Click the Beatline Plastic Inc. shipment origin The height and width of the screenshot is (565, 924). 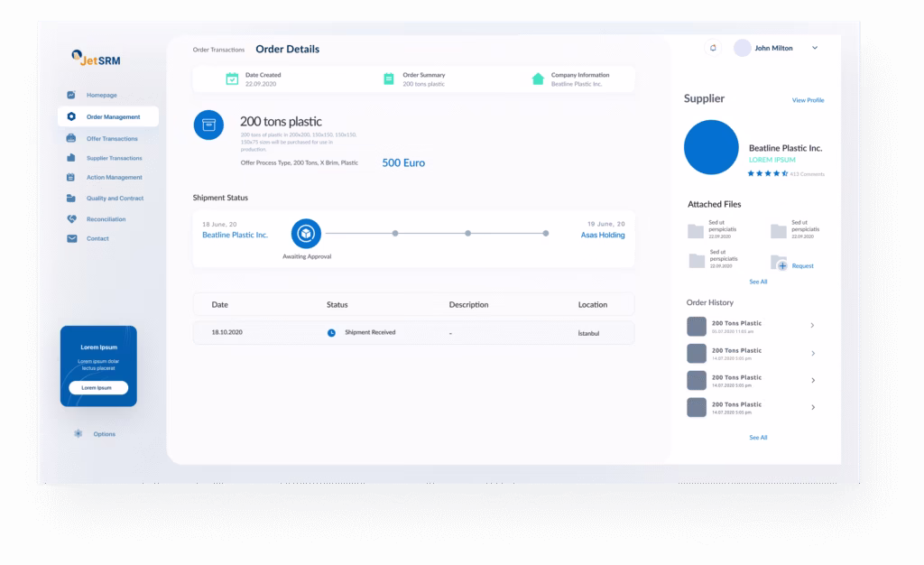pos(236,235)
